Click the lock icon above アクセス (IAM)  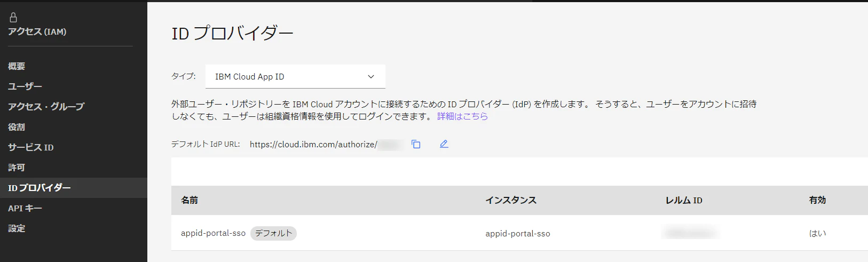point(13,18)
